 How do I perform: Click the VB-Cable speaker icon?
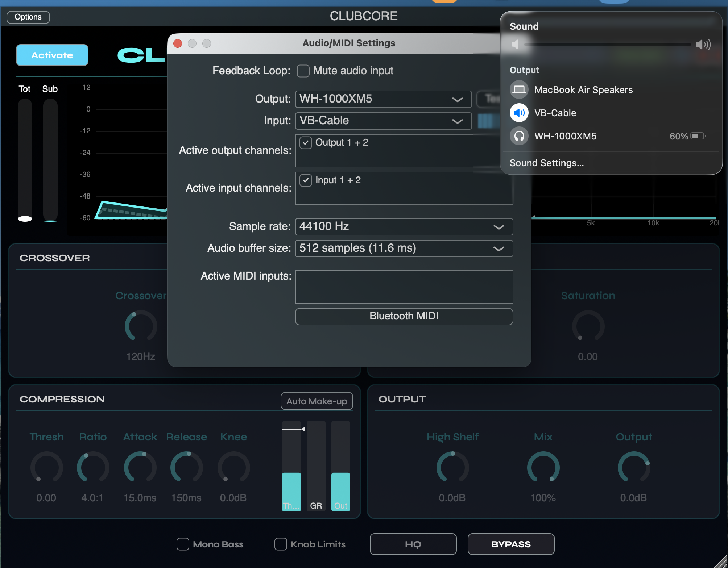point(519,113)
